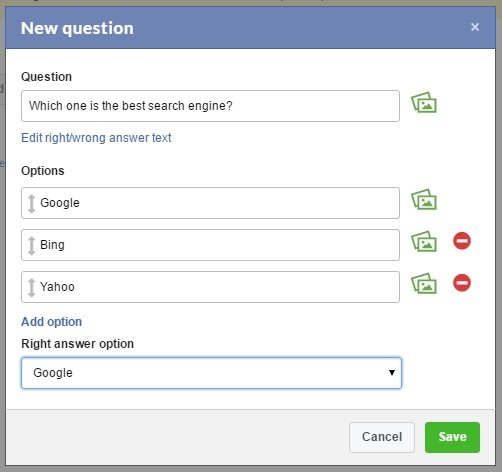Viewport: 502px width, 472px height.
Task: Cancel the new question dialog
Action: pos(382,437)
